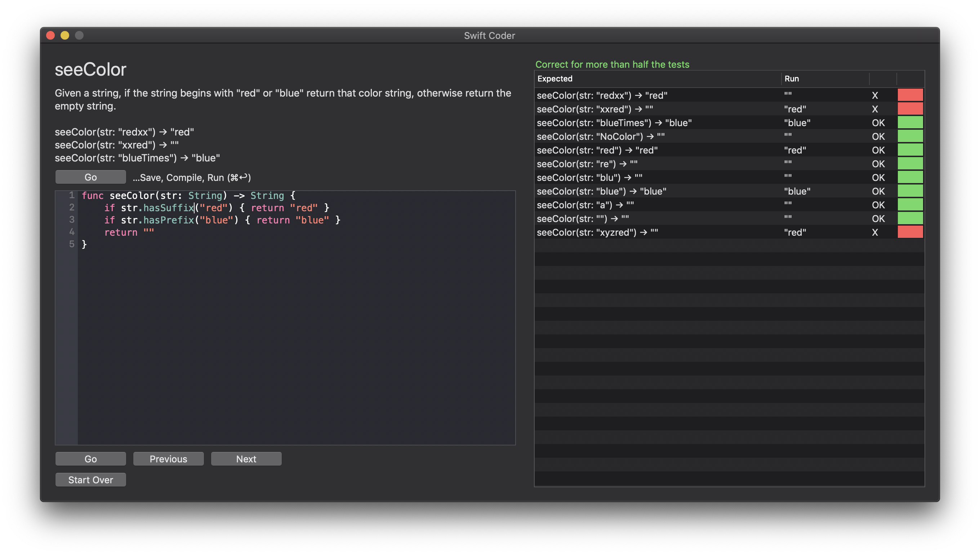Click the grey fullscreen window button
Viewport: 980px width, 555px height.
tap(78, 34)
